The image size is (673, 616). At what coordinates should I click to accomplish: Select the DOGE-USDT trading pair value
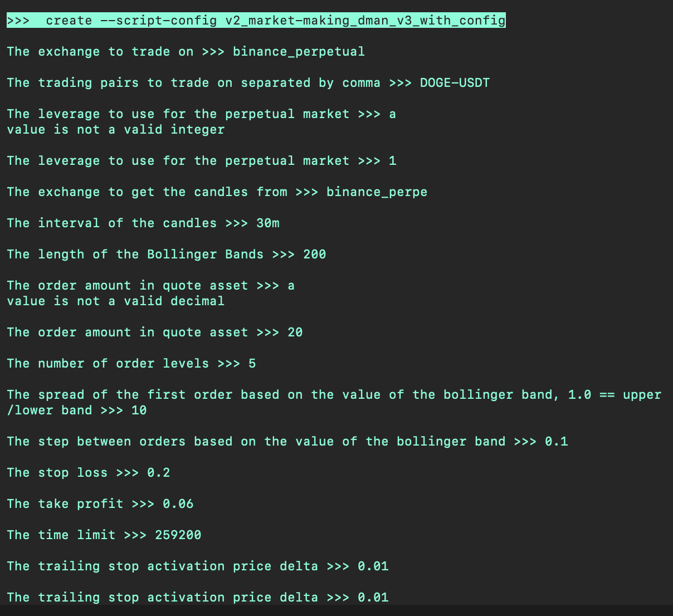tap(455, 83)
